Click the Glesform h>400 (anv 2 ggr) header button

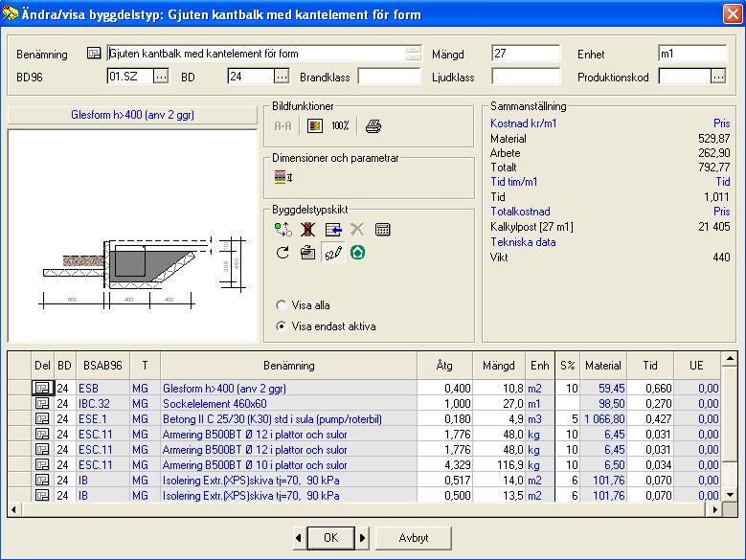pos(132,115)
